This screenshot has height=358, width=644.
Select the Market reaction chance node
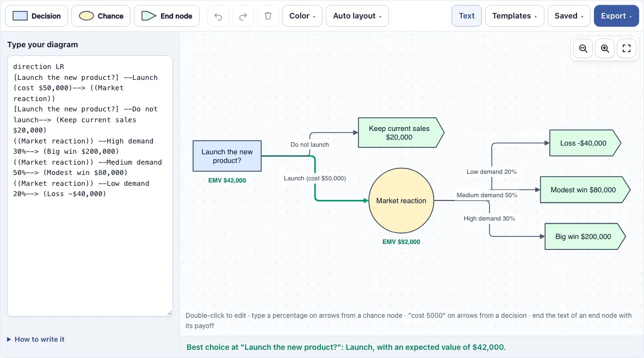[x=401, y=200]
